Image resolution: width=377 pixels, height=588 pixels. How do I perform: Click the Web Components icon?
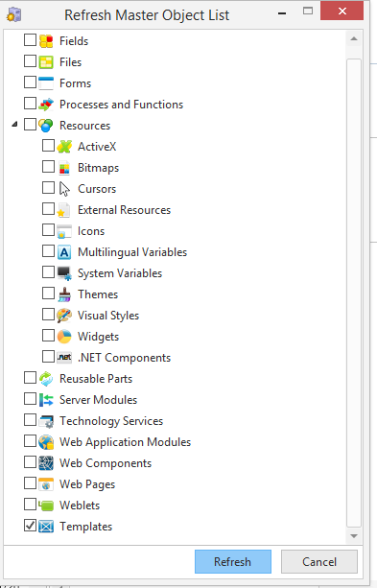coord(46,463)
